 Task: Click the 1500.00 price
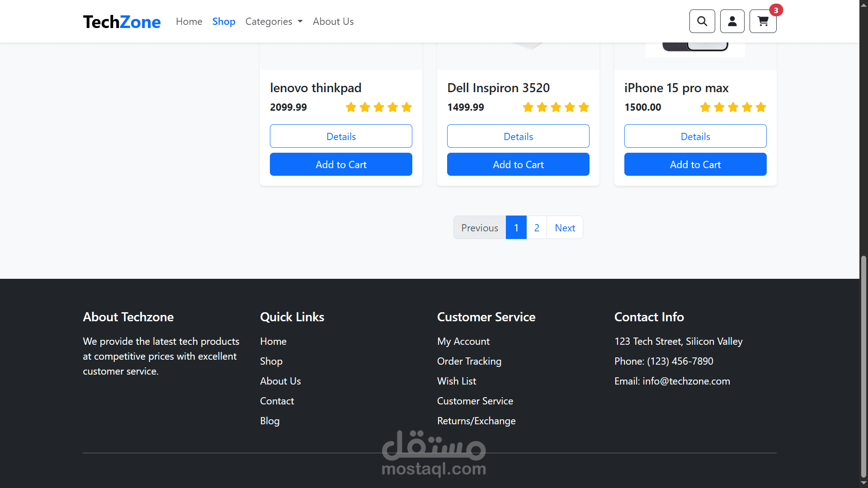(643, 107)
